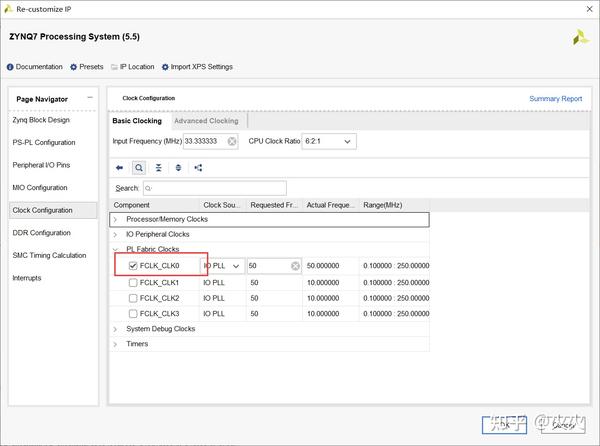Open the FCLK_CLK0 clock source dropdown
Viewport: 600px width, 446px height.
point(236,266)
